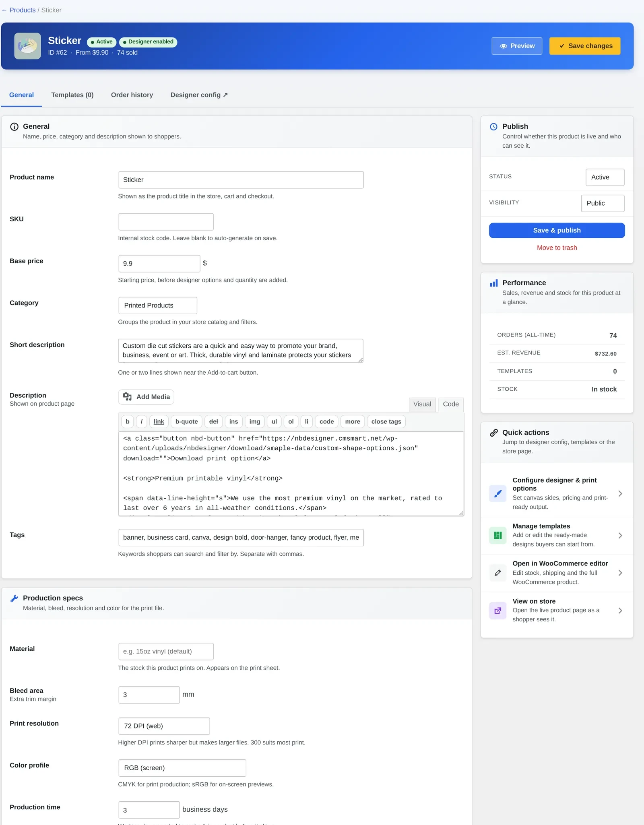
Task: Click the Sticker product thumbnail image
Action: click(27, 46)
